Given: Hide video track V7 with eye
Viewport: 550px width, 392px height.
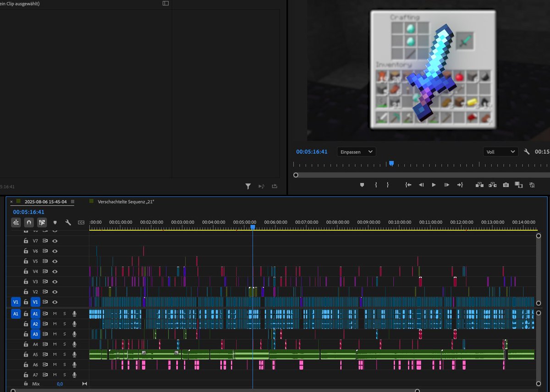Looking at the screenshot, I should point(55,241).
